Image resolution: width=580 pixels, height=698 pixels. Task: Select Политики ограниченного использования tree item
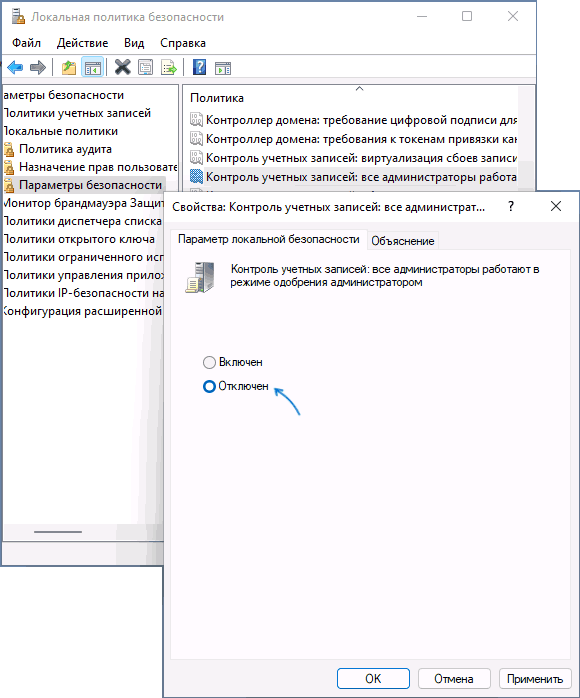tap(83, 257)
